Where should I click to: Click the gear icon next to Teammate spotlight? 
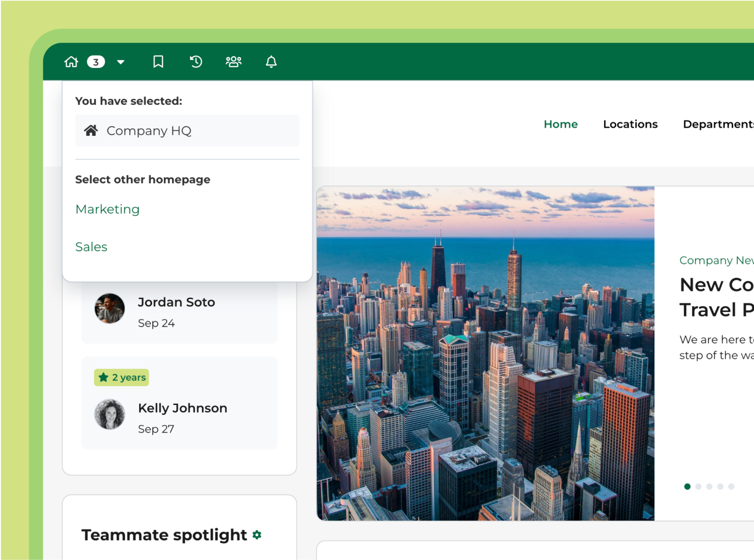(x=256, y=535)
